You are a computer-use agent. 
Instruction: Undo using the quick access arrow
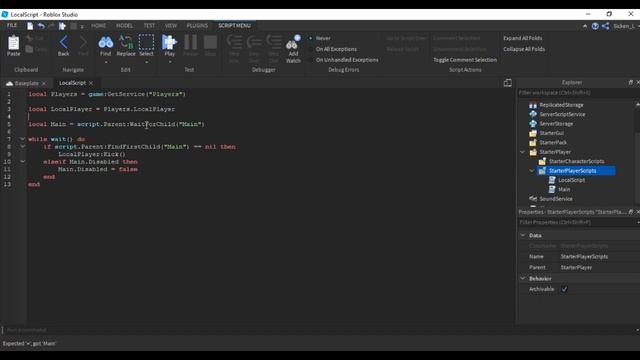(x=41, y=26)
